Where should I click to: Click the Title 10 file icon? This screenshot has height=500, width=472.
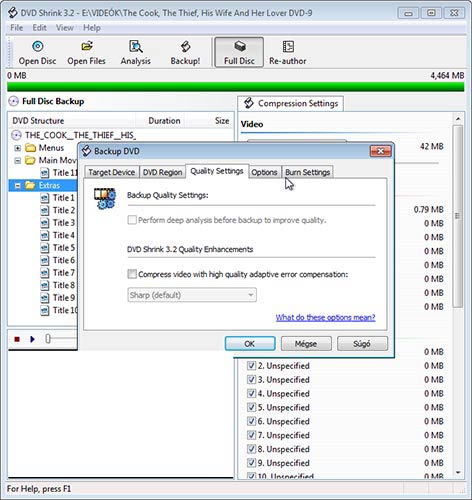(45, 311)
